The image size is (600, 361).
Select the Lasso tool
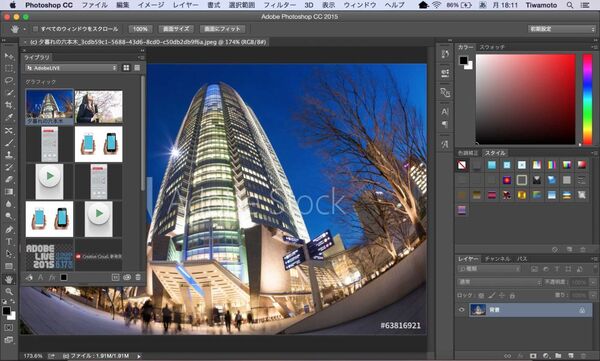[8, 81]
